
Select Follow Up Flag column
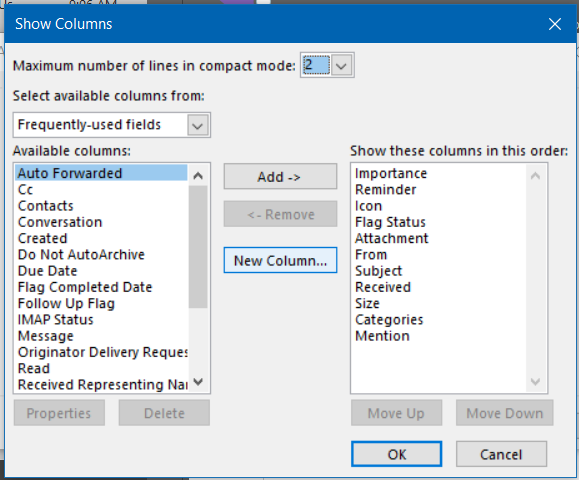102,303
